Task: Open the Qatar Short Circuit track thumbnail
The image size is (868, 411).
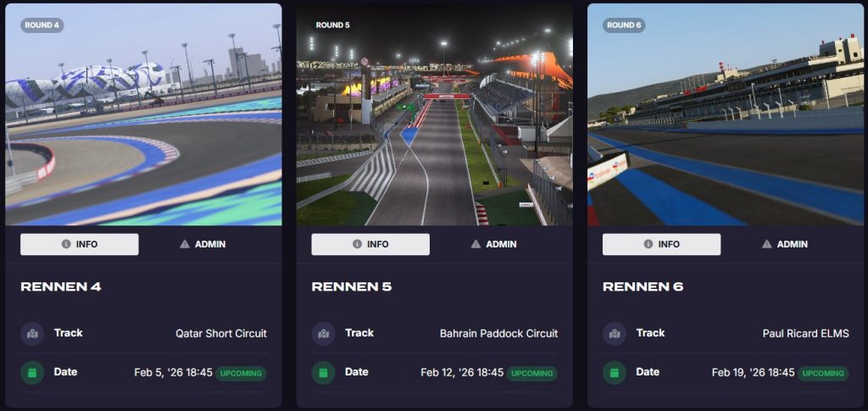Action: (143, 114)
